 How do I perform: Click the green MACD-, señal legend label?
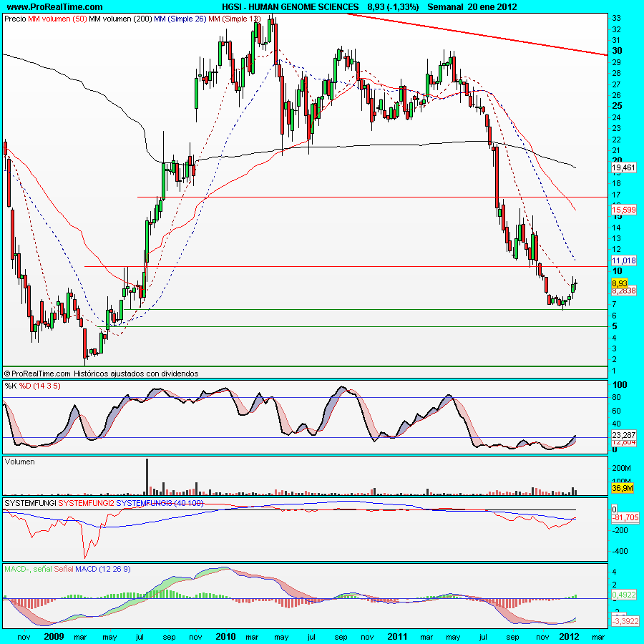coord(28,570)
